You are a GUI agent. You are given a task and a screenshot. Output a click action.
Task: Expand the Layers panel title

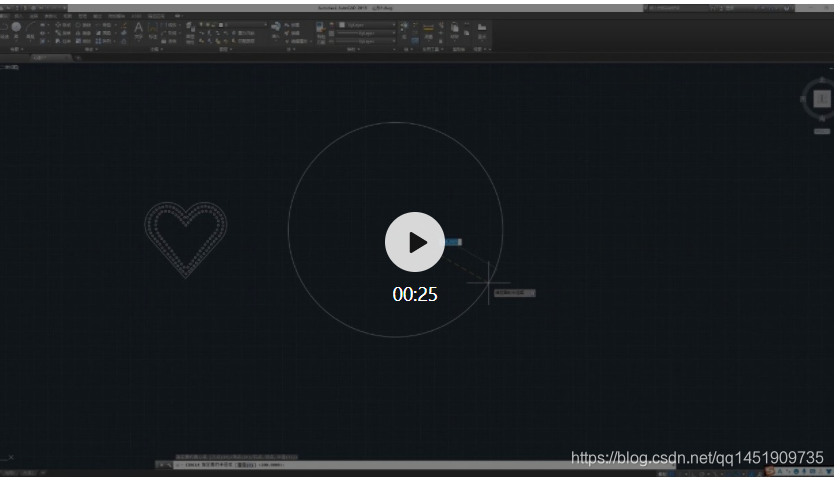pyautogui.click(x=226, y=49)
